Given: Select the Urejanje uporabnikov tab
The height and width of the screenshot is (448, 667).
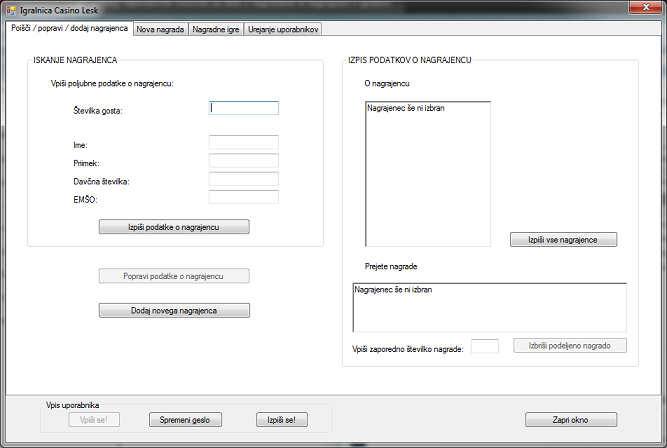Looking at the screenshot, I should [283, 30].
